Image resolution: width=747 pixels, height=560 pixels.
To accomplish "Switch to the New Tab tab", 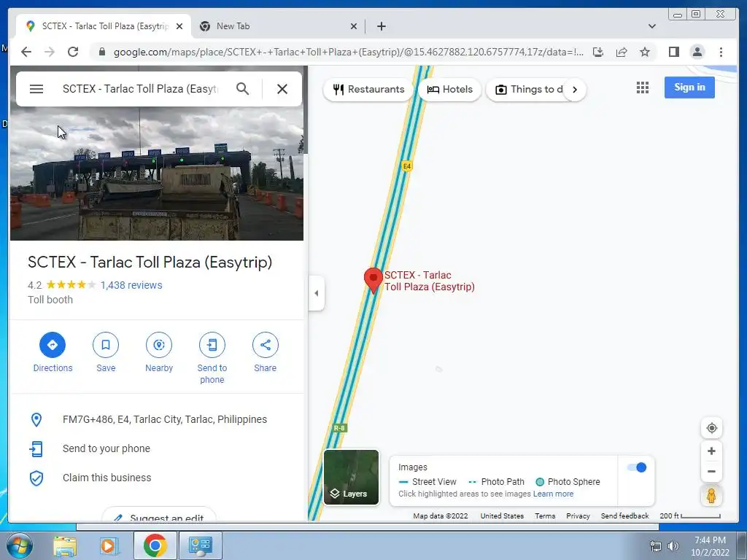I will tap(279, 26).
